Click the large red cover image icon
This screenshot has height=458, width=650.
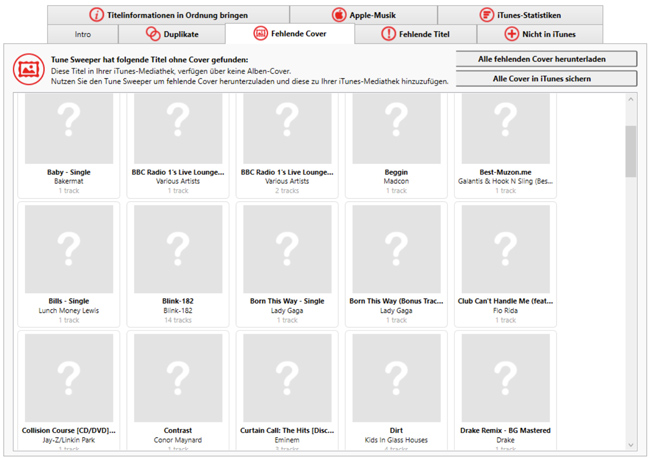click(x=29, y=69)
